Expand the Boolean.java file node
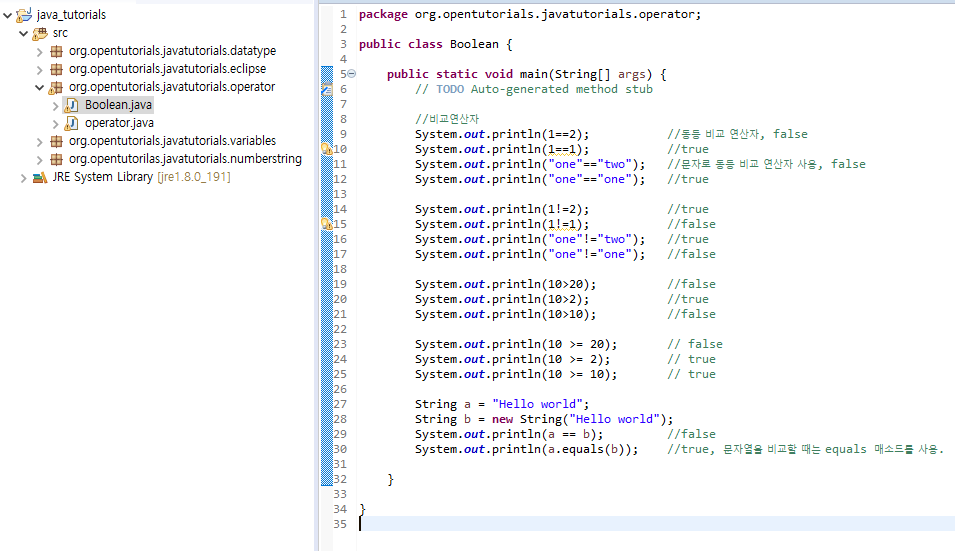955x551 pixels. pos(56,105)
